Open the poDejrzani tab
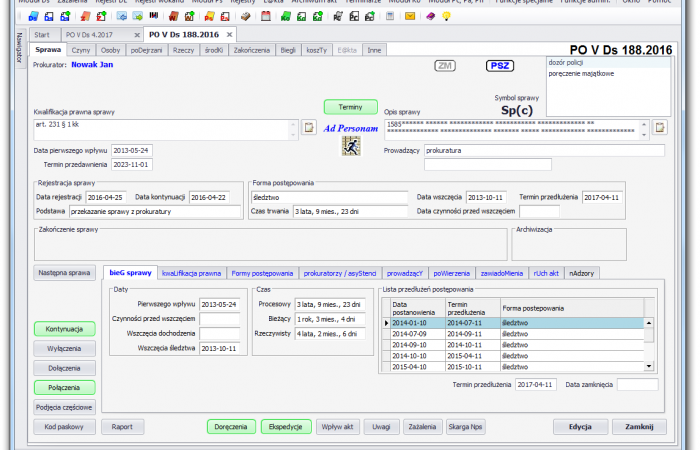This screenshot has height=450, width=700. pyautogui.click(x=146, y=50)
